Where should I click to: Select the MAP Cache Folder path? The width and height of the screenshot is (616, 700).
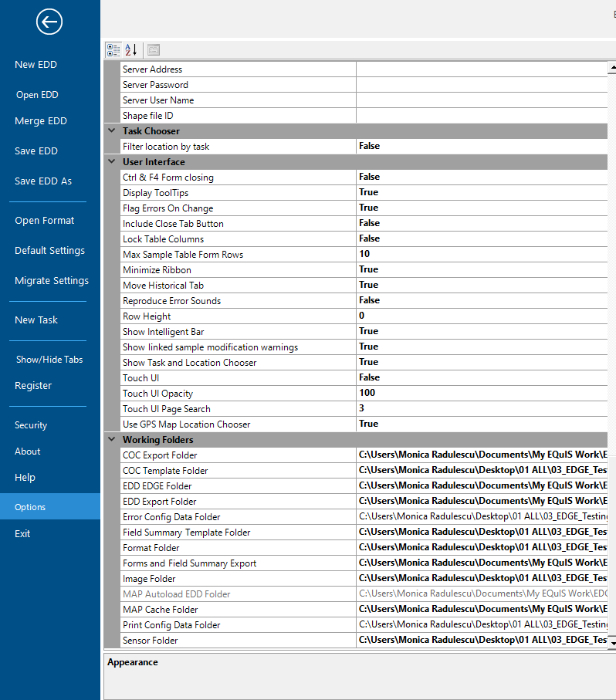point(482,610)
